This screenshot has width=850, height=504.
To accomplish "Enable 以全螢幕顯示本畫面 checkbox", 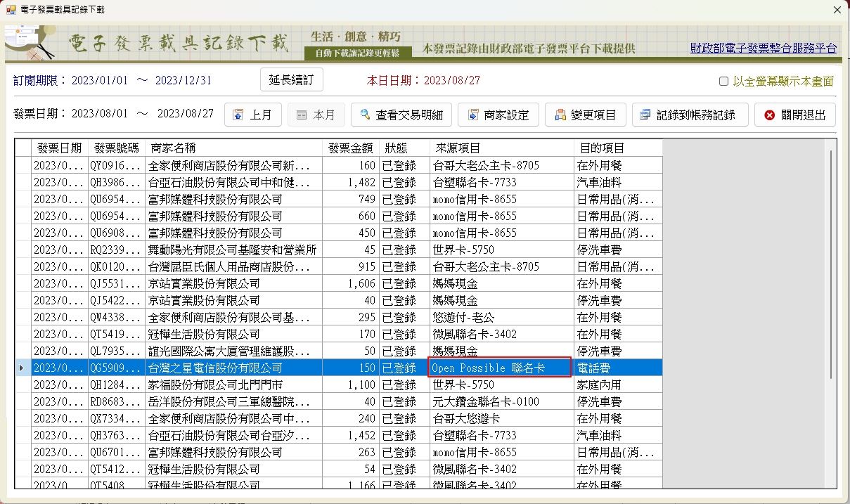I will (x=723, y=81).
